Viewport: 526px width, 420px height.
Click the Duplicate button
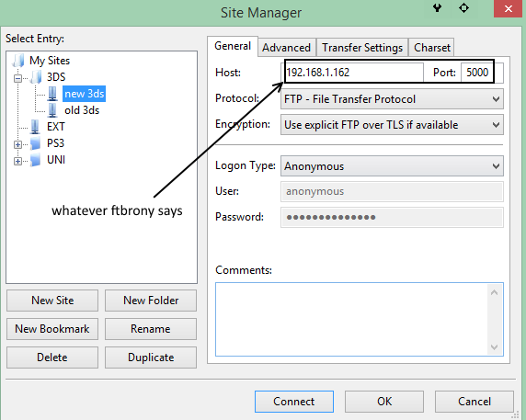click(151, 358)
